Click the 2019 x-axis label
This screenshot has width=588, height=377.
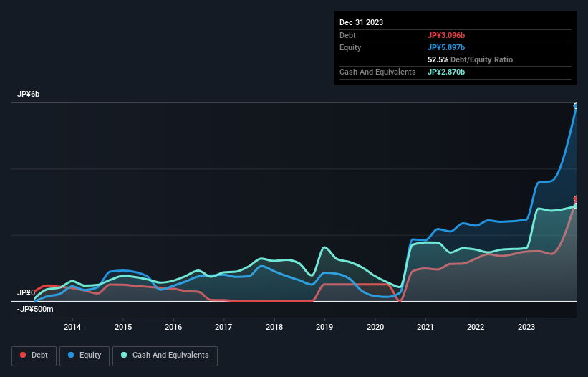point(324,327)
